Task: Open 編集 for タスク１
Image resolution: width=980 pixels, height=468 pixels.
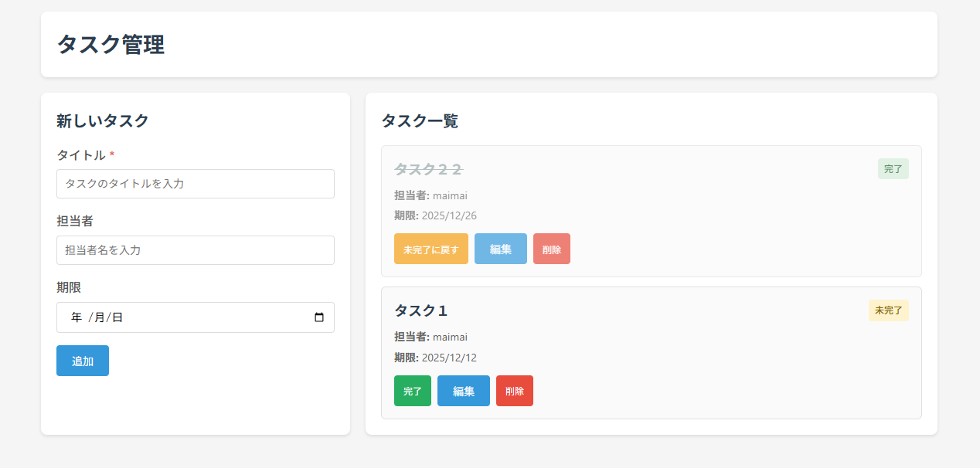Action: [x=463, y=391]
